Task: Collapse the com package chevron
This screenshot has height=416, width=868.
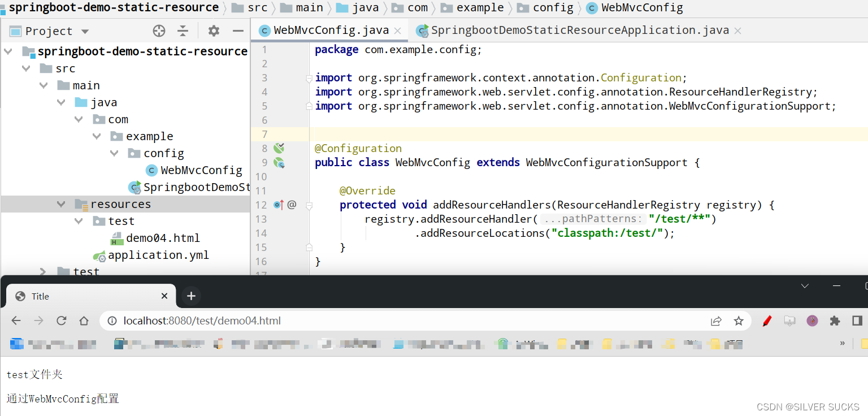Action: pyautogui.click(x=79, y=119)
